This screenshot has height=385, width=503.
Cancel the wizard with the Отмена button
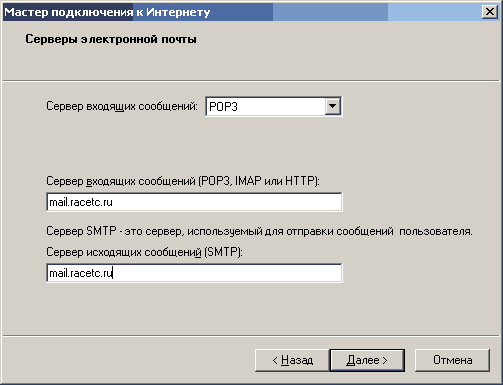(452, 360)
